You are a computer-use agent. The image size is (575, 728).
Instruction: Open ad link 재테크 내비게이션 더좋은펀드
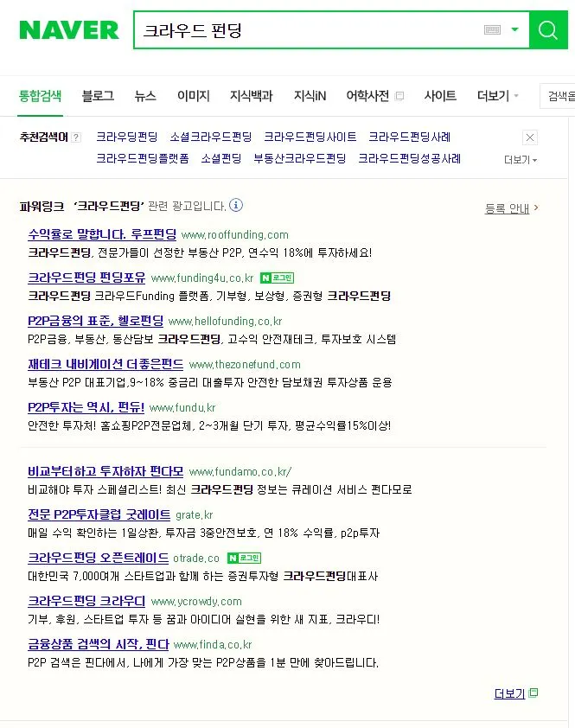[x=105, y=363]
